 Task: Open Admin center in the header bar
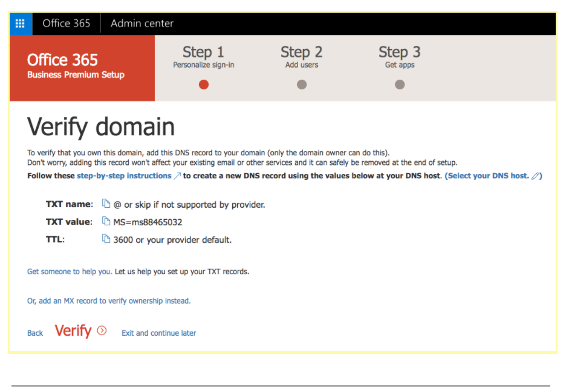click(x=142, y=24)
